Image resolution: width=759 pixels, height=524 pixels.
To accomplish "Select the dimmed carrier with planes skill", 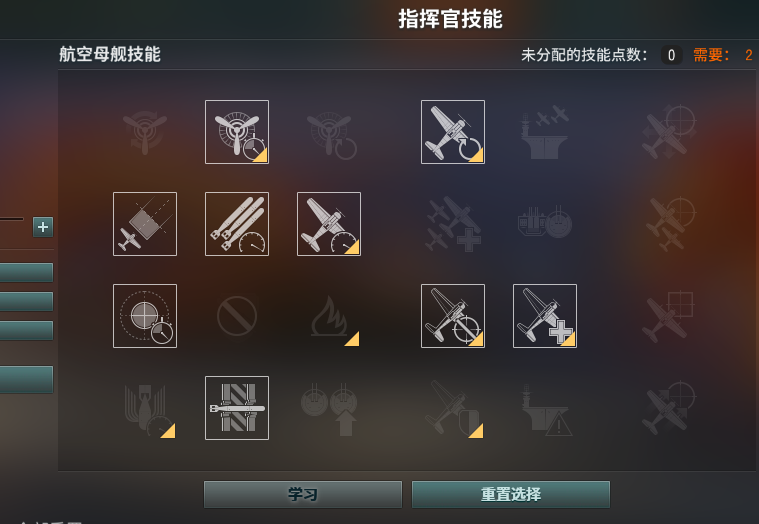I will click(x=545, y=132).
